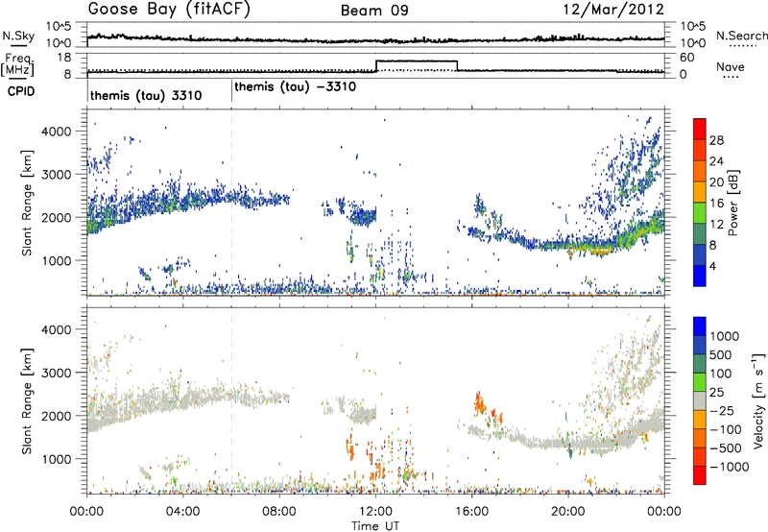Viewport: 768px width, 532px height.
Task: Click the '28' Power color bar label
Action: [716, 140]
